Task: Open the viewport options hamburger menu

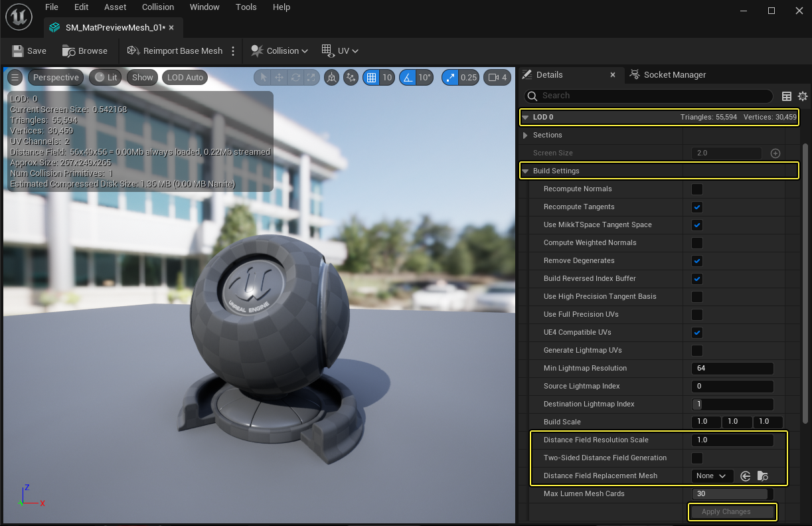Action: point(15,77)
